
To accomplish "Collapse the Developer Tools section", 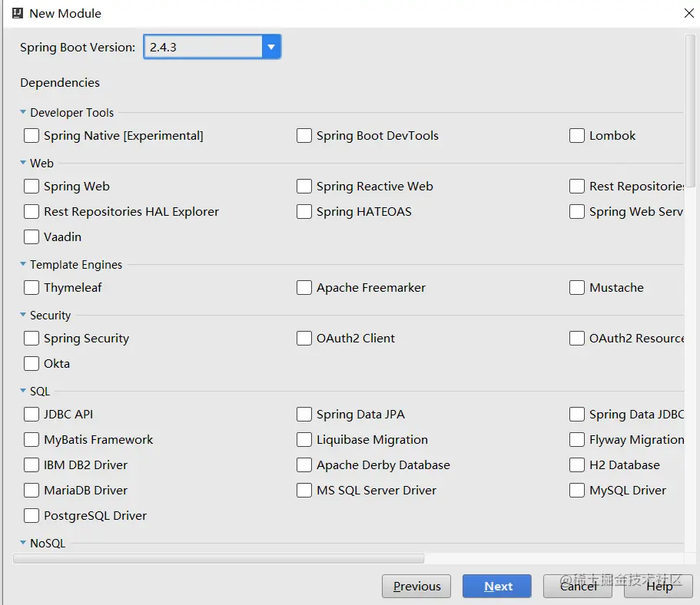I will (x=23, y=112).
